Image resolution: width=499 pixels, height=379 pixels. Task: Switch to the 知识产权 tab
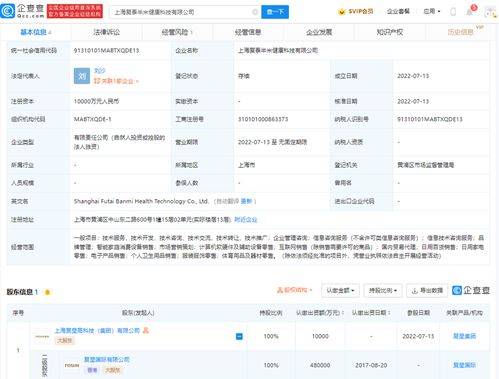point(390,32)
